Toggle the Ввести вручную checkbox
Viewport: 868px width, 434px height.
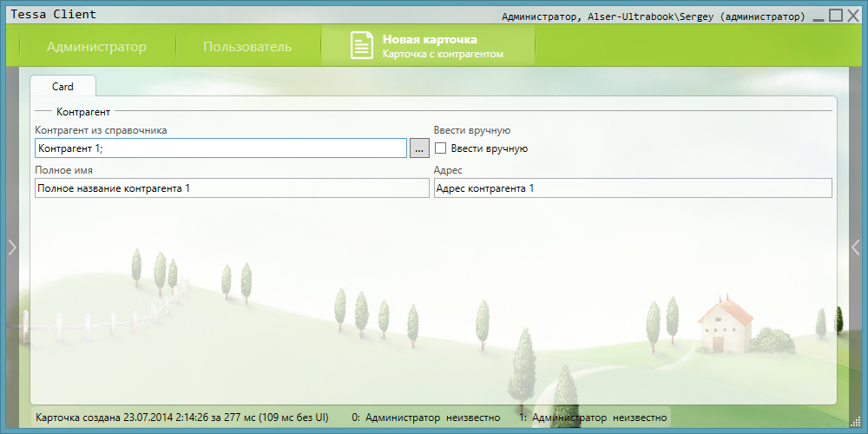pyautogui.click(x=440, y=148)
